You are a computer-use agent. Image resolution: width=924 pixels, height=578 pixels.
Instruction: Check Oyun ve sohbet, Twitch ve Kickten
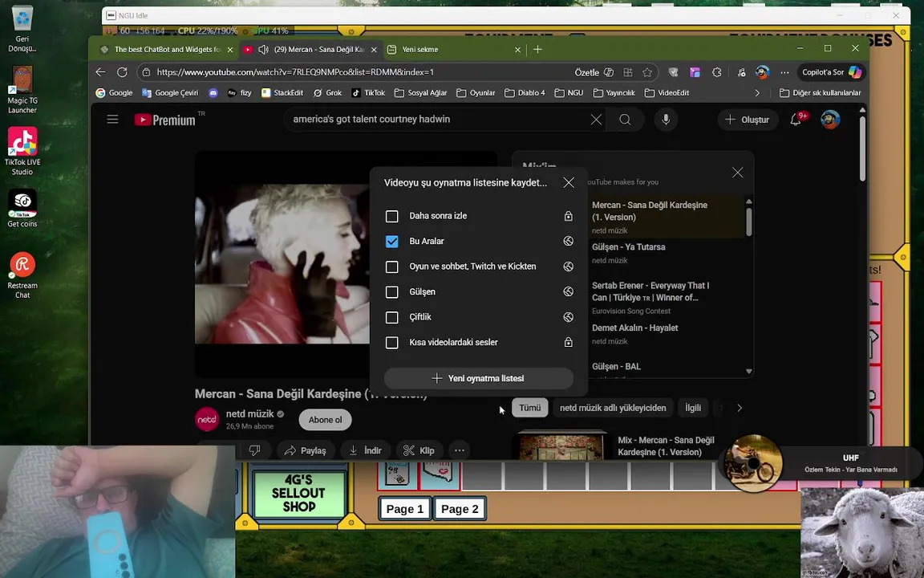[x=392, y=267]
